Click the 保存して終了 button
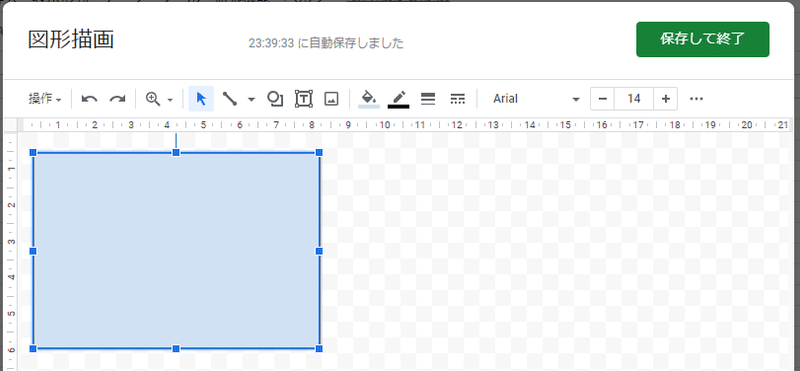 pyautogui.click(x=703, y=39)
